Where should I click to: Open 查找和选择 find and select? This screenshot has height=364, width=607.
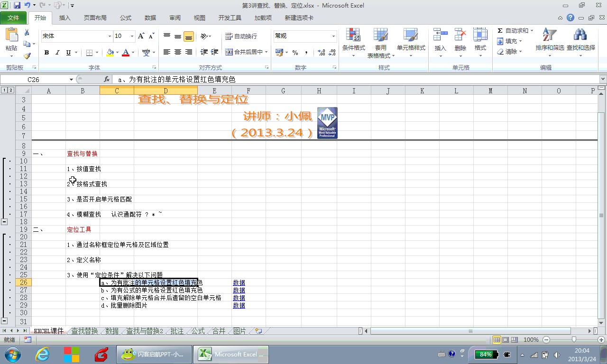(x=581, y=43)
